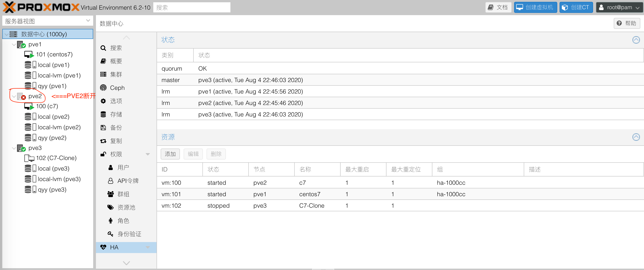Open the root@pam user menu
Image resolution: width=644 pixels, height=270 pixels.
pyautogui.click(x=619, y=7)
